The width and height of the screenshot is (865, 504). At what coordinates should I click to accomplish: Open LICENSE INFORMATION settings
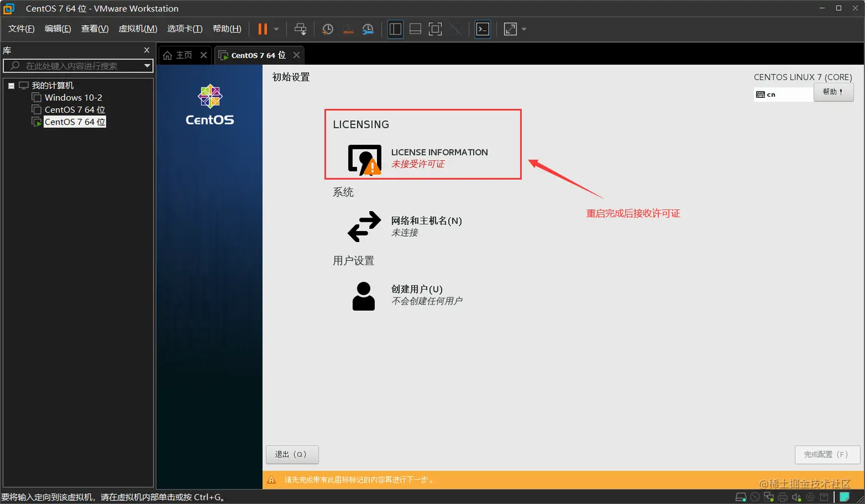point(439,152)
